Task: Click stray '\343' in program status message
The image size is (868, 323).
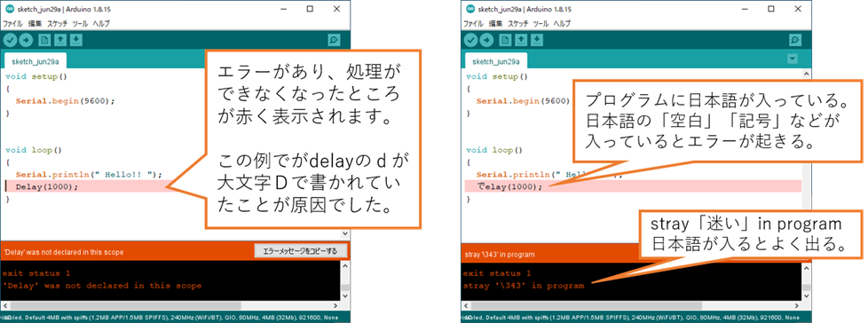Action: (x=499, y=255)
